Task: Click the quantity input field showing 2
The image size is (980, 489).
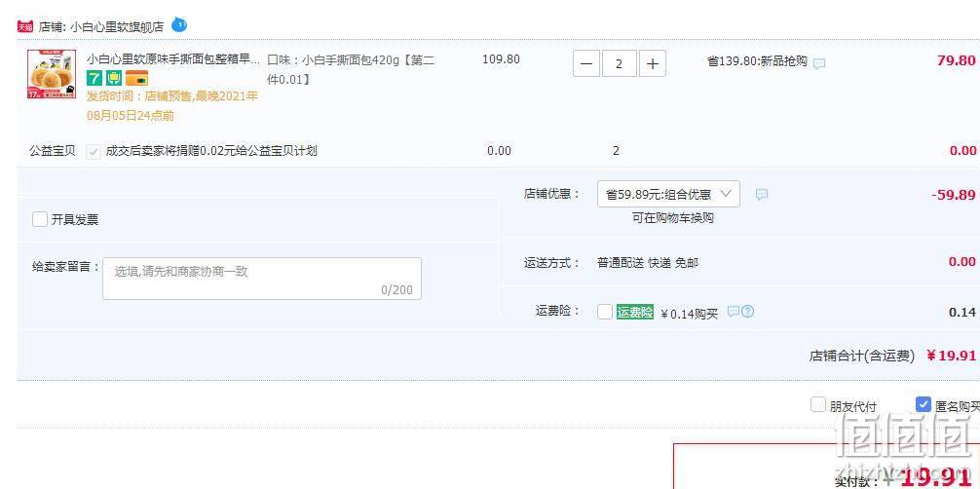Action: pyautogui.click(x=620, y=63)
